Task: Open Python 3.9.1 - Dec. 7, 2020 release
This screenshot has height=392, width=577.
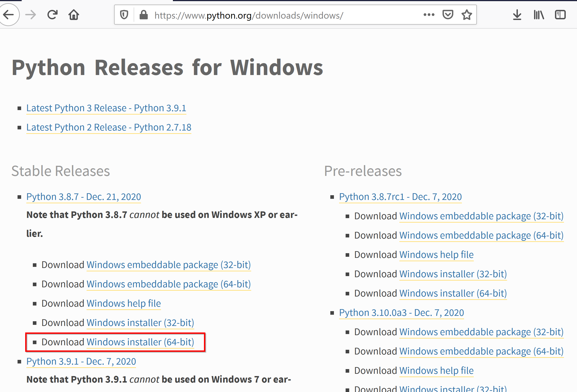Action: coord(81,362)
